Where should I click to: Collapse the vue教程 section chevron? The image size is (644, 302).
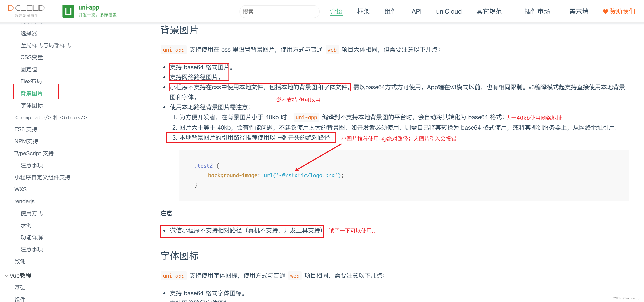[x=7, y=276]
